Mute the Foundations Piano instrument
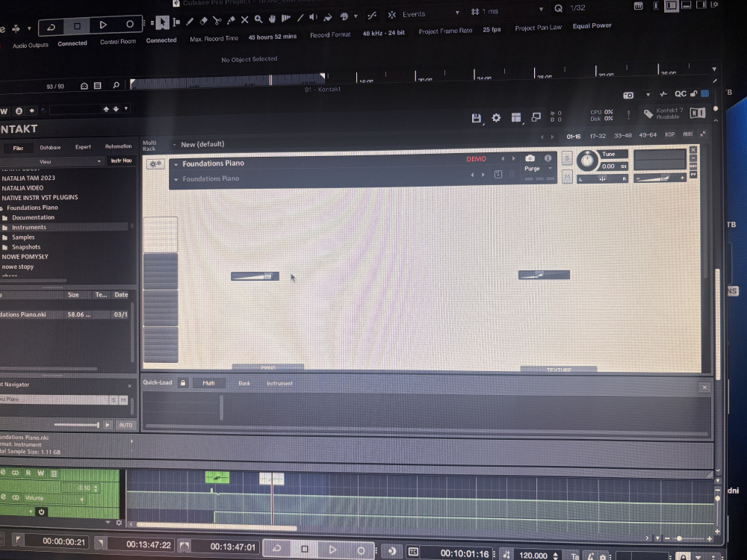This screenshot has width=747, height=560. point(567,177)
